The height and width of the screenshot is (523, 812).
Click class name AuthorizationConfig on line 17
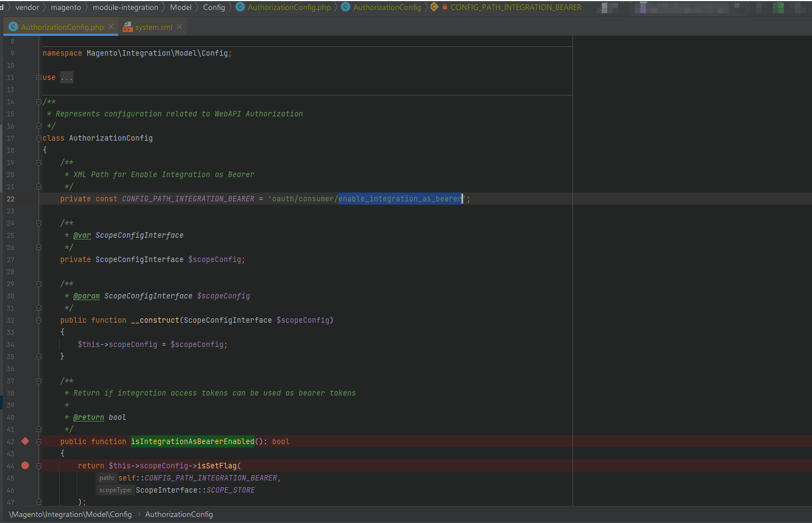(111, 138)
